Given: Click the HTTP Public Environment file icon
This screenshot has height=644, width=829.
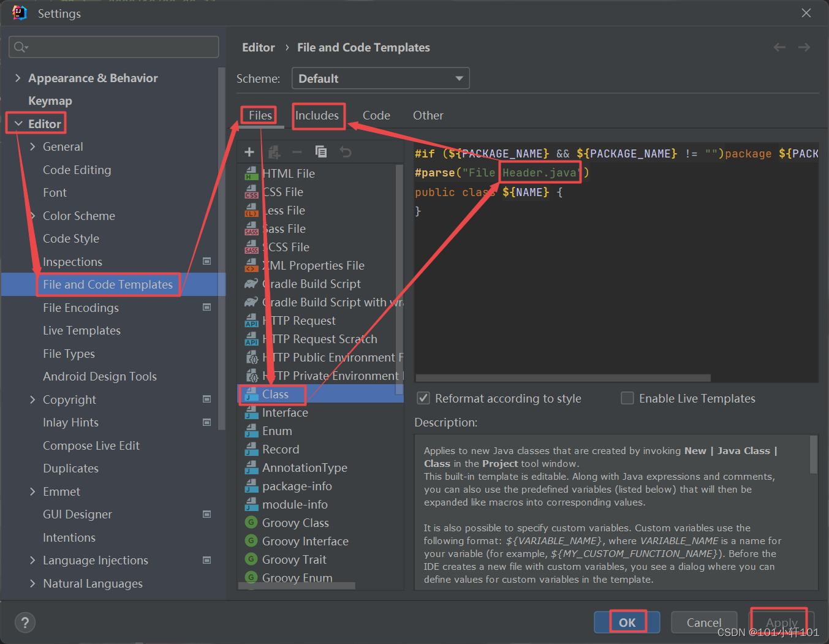Looking at the screenshot, I should [x=251, y=357].
